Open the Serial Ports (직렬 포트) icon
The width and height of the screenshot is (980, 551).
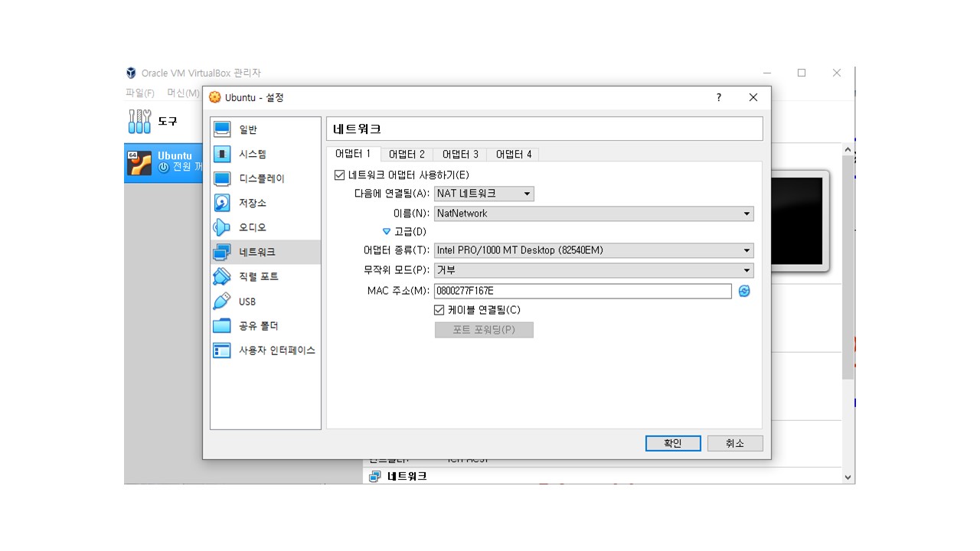click(x=222, y=276)
